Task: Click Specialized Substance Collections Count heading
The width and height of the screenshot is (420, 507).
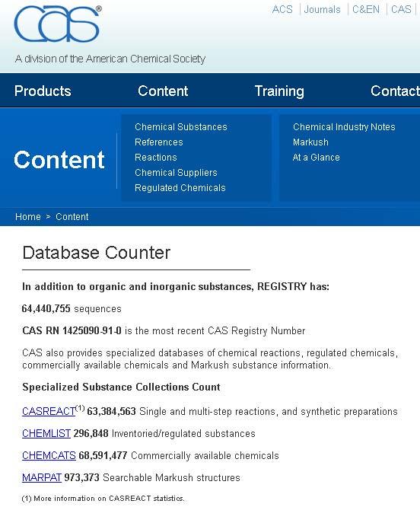Action: (121, 387)
